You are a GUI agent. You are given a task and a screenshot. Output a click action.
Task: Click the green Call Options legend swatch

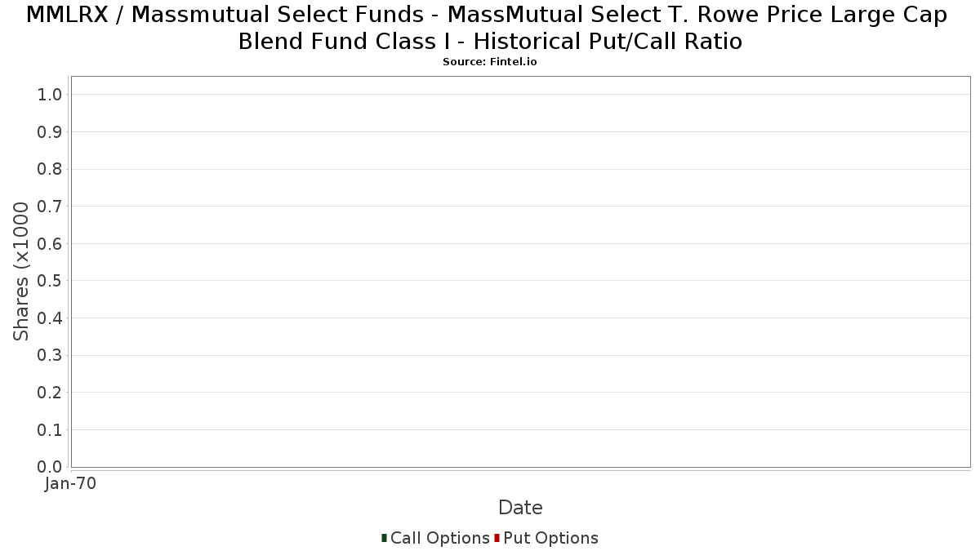[x=384, y=538]
